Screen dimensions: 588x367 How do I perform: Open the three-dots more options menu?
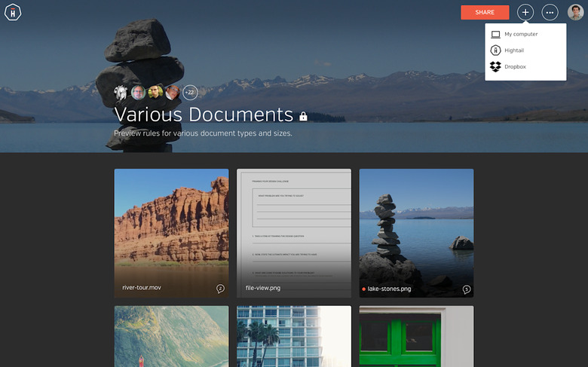pyautogui.click(x=550, y=12)
